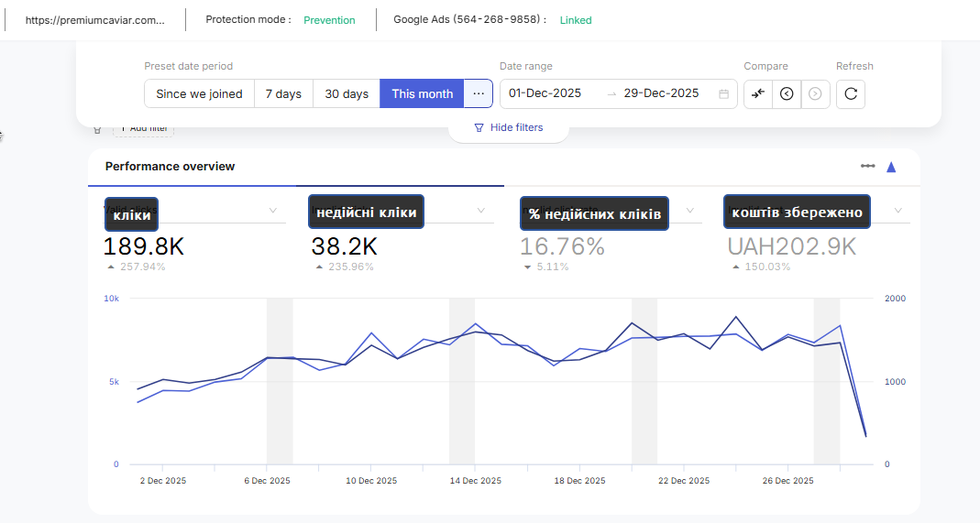Click the blue triangle icon in Performance overview

click(x=890, y=167)
